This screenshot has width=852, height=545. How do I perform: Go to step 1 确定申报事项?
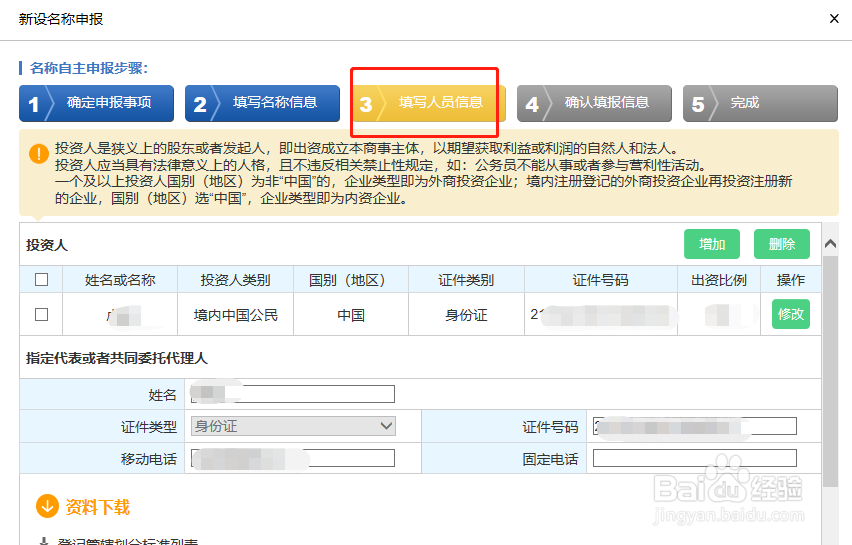[97, 103]
